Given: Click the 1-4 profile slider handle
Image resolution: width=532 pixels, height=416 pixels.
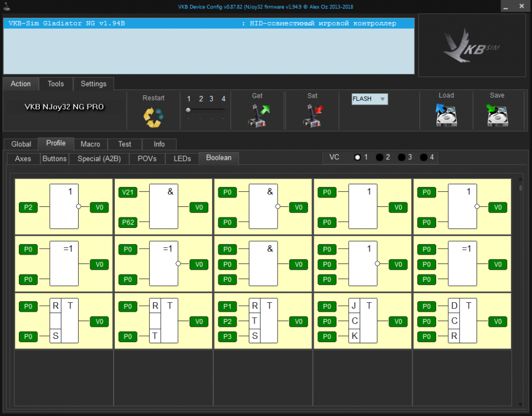Looking at the screenshot, I should tap(188, 110).
